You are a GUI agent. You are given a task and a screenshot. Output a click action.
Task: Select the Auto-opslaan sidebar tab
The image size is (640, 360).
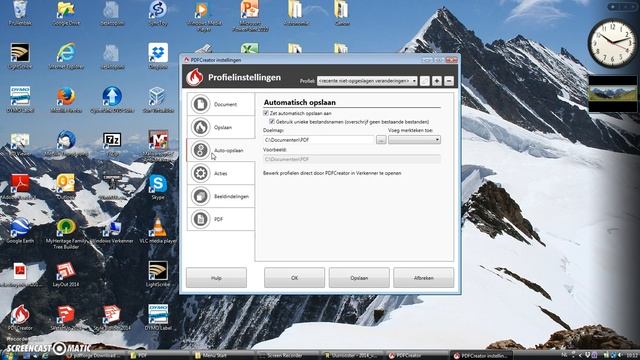point(221,150)
